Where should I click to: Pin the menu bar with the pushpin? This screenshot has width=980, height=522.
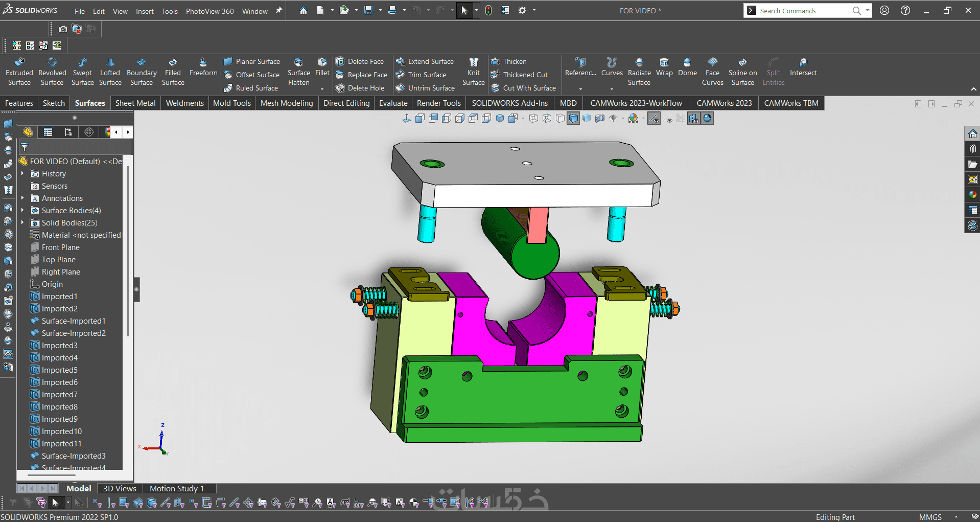click(x=279, y=11)
